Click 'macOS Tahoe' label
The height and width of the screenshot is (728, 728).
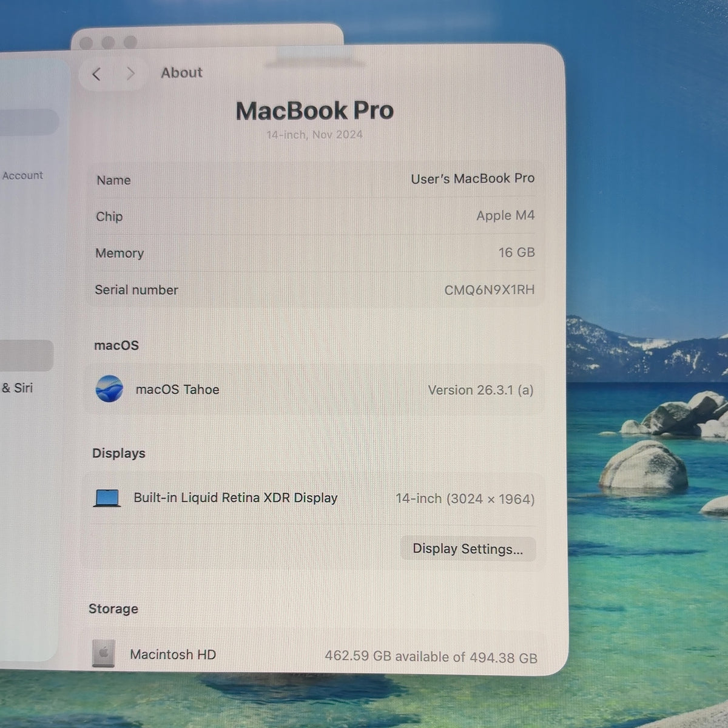point(178,389)
